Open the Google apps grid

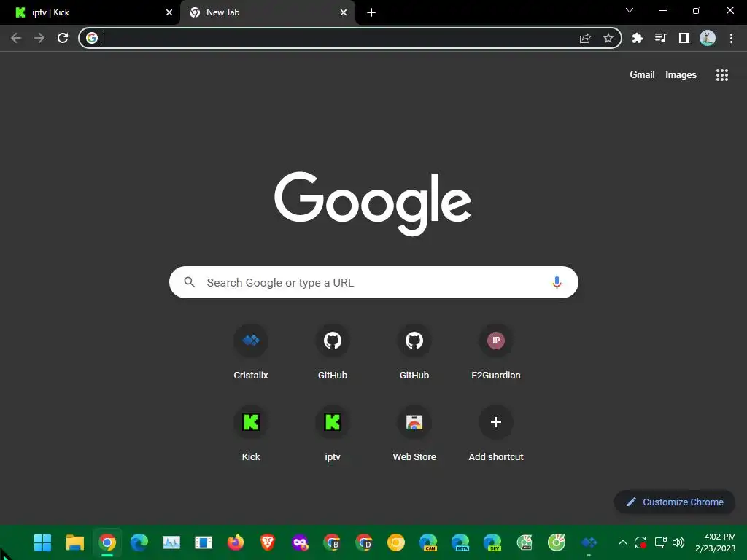pyautogui.click(x=722, y=75)
